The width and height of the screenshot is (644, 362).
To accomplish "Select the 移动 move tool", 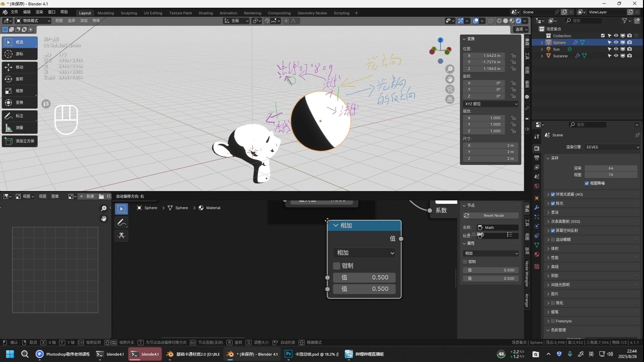I will pos(19,67).
